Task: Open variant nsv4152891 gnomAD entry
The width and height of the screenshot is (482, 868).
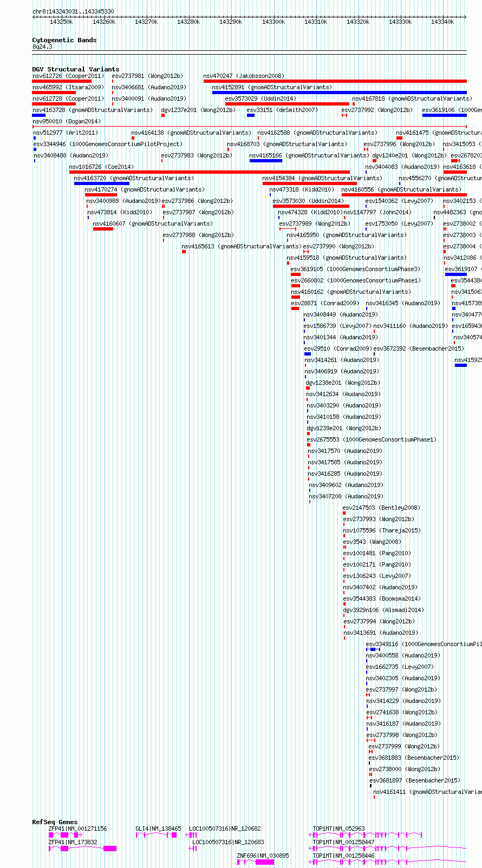Action: 272,87
